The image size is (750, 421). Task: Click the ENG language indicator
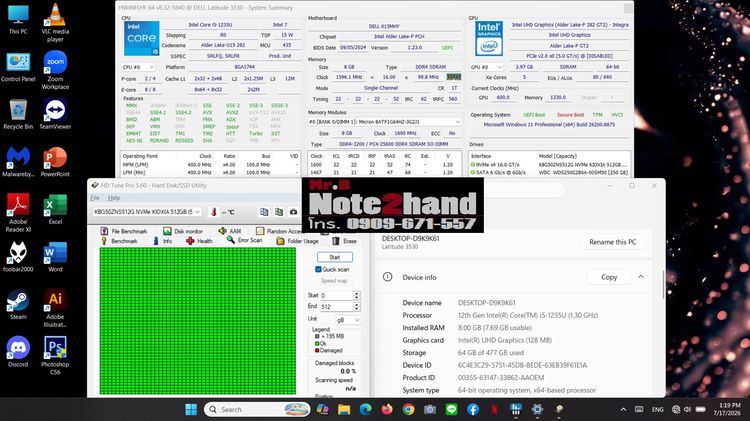(657, 410)
